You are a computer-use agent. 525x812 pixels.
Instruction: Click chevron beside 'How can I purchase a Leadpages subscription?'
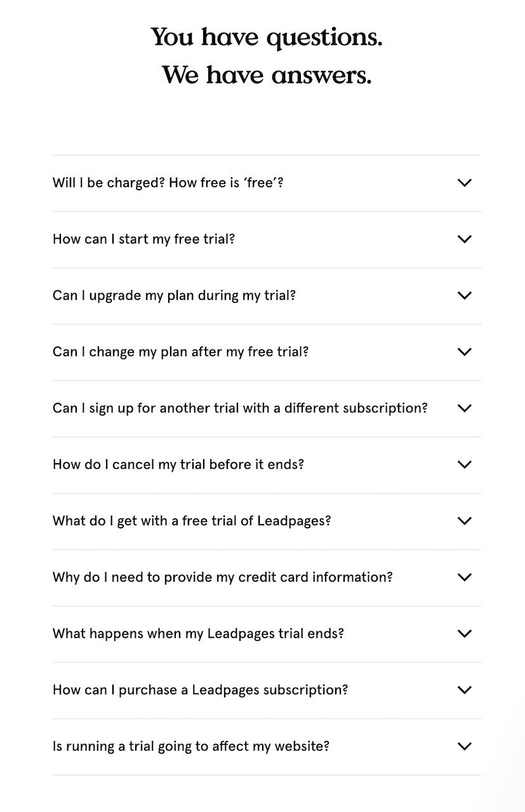[465, 690]
